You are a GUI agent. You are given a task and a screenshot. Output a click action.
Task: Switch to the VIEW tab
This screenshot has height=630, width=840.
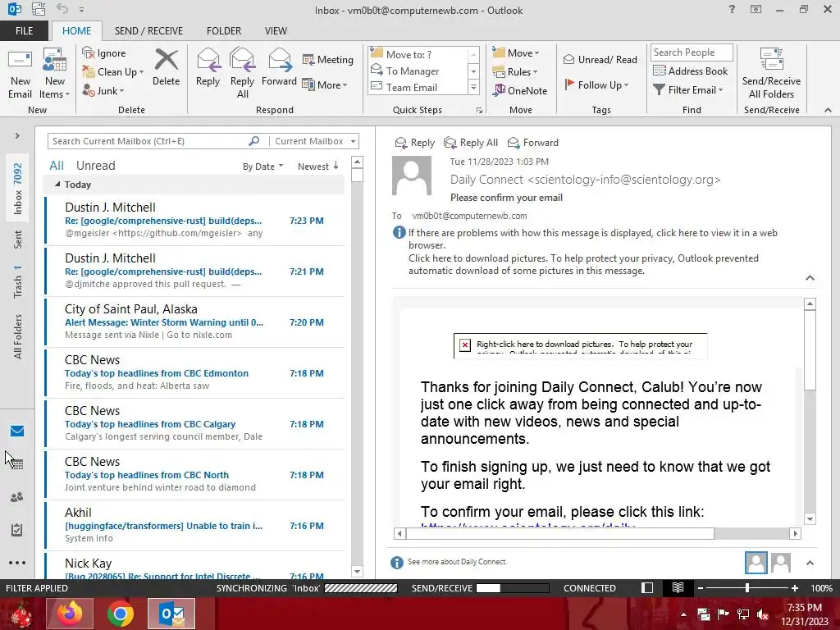[x=276, y=30]
